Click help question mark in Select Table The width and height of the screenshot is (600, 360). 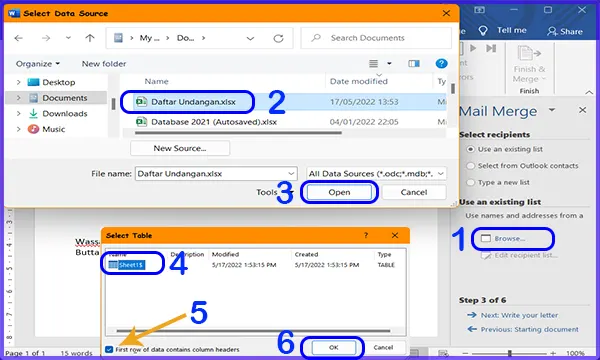click(366, 235)
